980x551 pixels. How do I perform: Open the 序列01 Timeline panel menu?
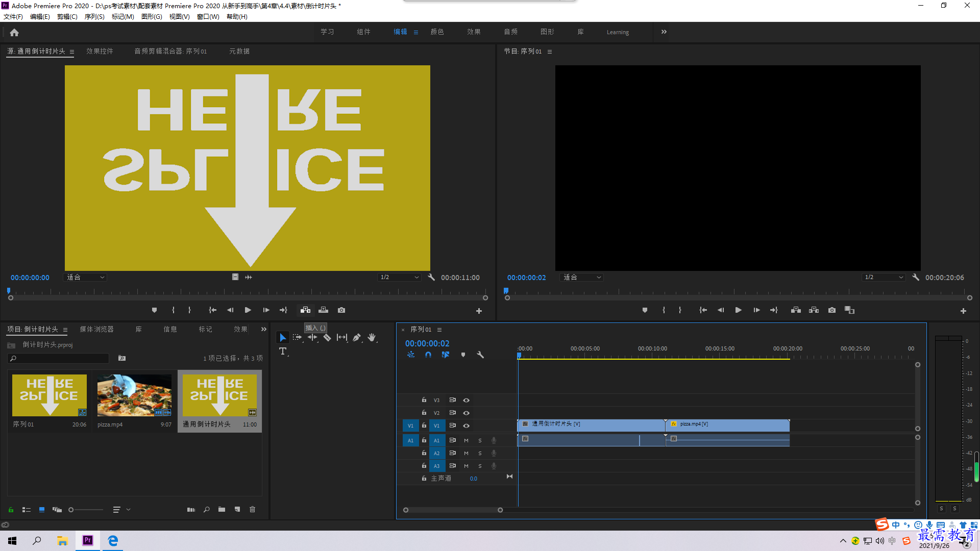click(x=439, y=330)
